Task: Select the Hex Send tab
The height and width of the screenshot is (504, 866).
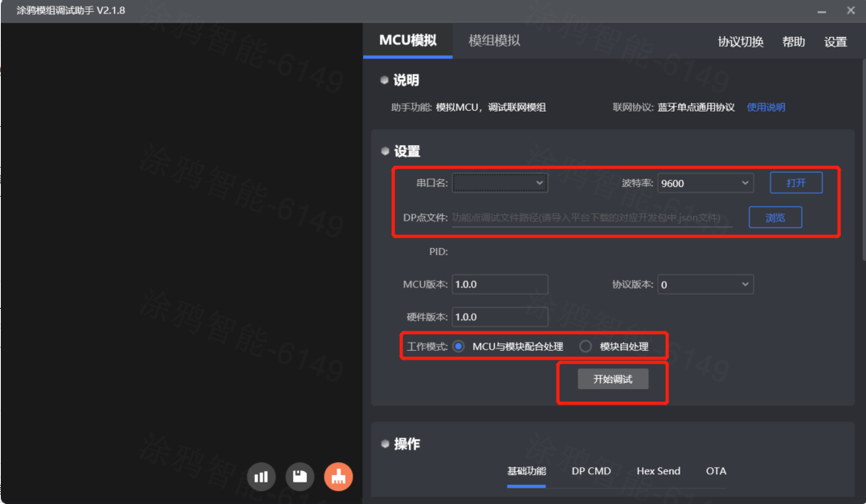Action: pos(659,471)
